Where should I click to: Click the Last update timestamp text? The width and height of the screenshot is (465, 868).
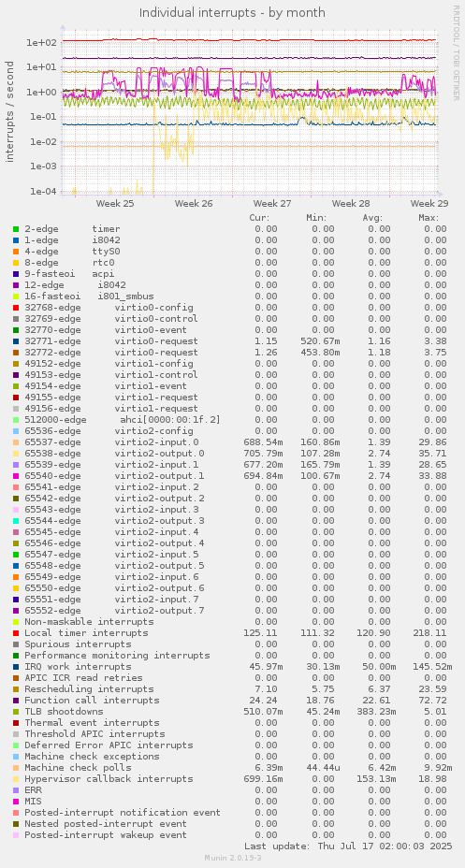pyautogui.click(x=348, y=846)
